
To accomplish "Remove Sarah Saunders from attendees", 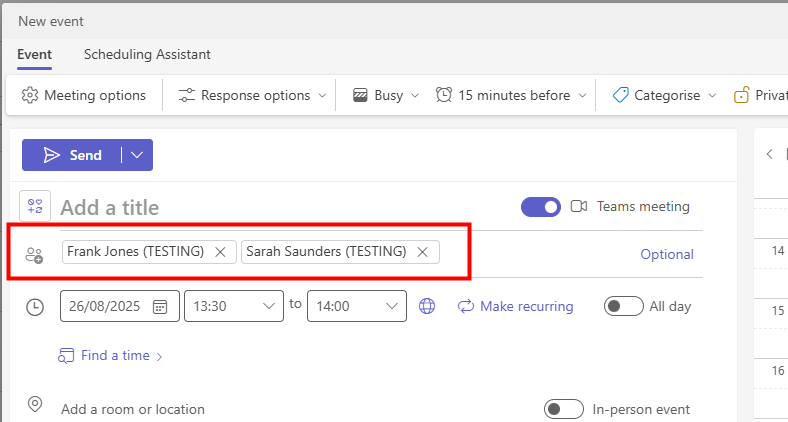I will pos(422,252).
